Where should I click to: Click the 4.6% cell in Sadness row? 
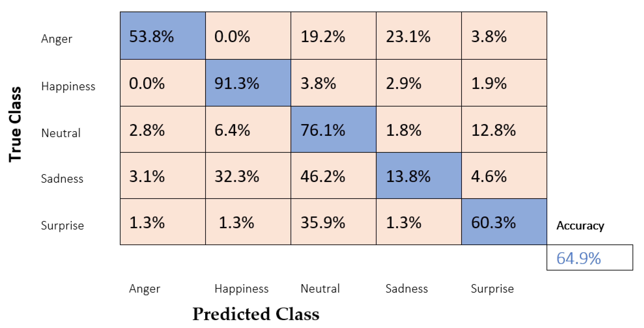tap(504, 176)
